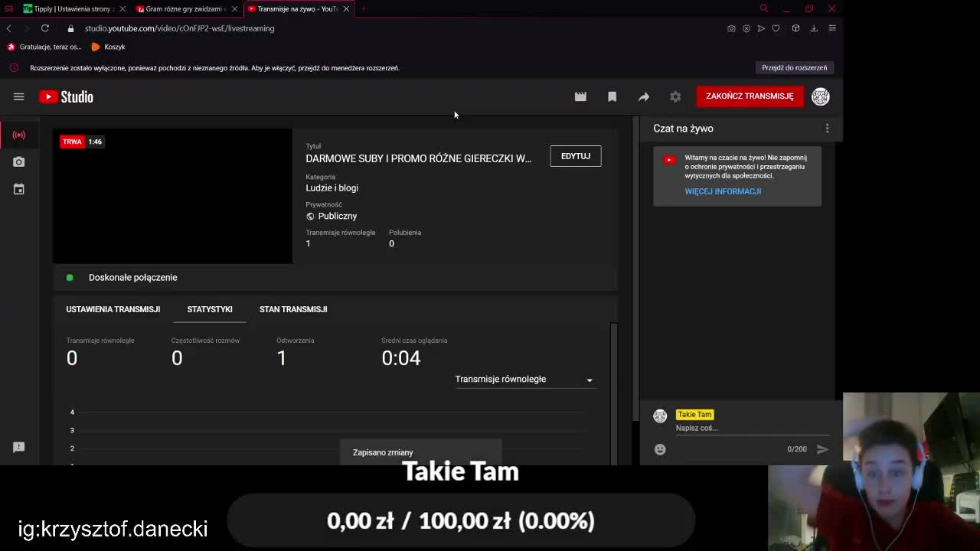Click the Przejdź do rozszerzeń button
Viewport: 980px width, 551px height.
(x=795, y=67)
